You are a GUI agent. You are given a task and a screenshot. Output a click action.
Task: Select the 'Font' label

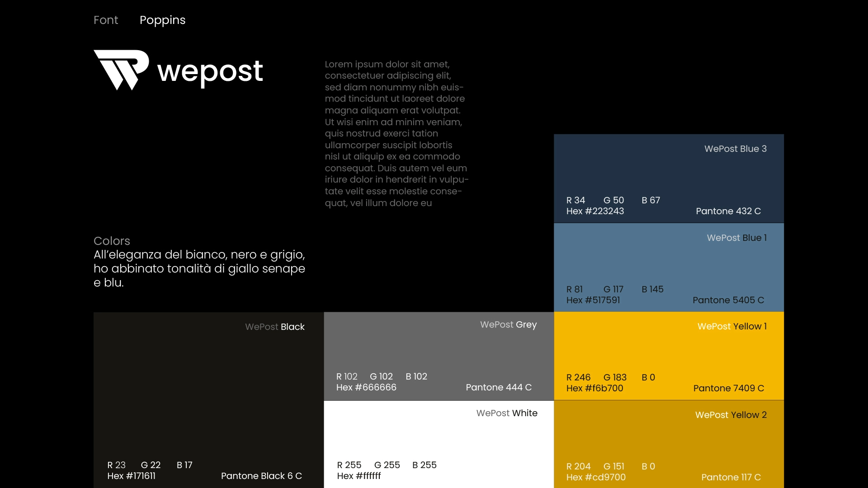(106, 20)
